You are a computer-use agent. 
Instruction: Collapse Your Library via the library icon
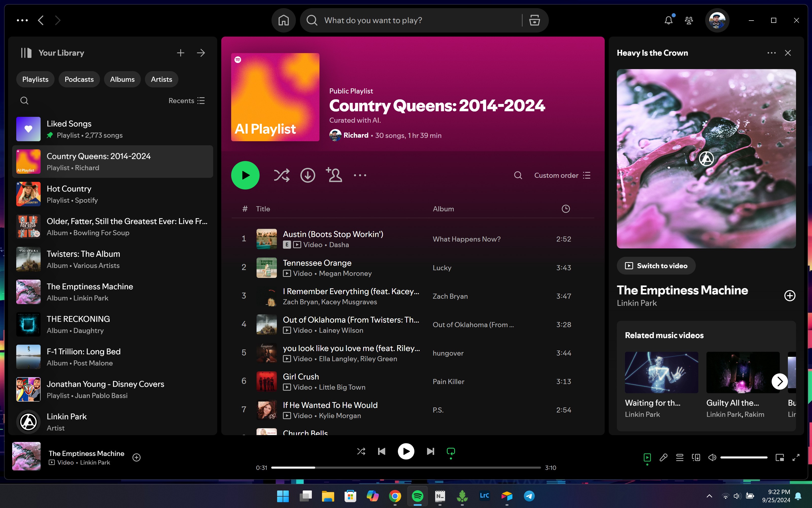(x=26, y=53)
